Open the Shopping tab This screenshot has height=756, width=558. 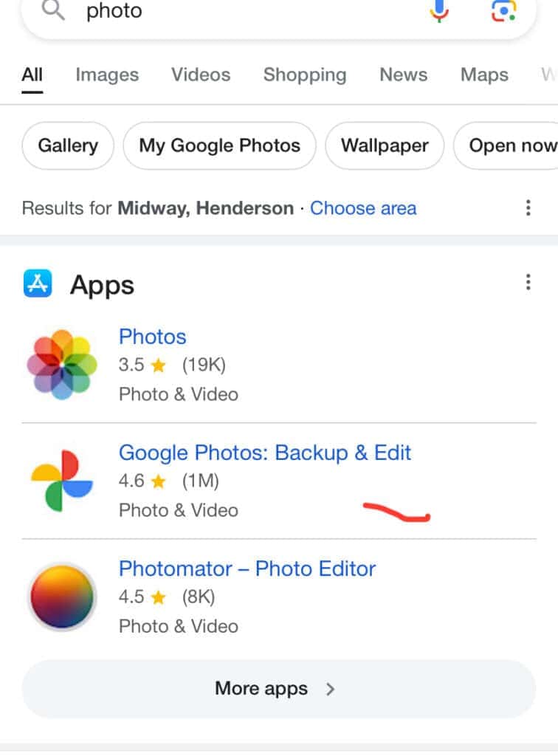(x=304, y=75)
